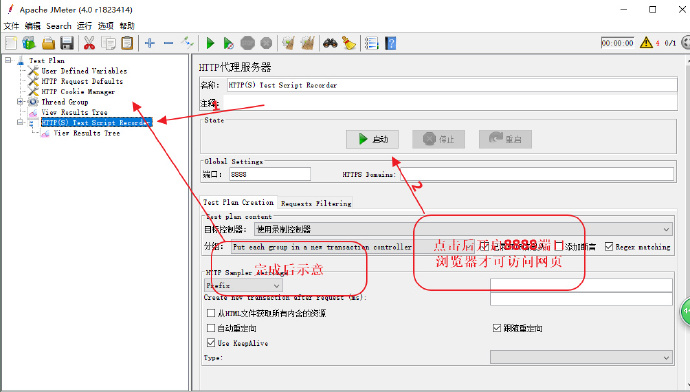The height and width of the screenshot is (392, 690).
Task: Click the Stop test toolbar icon
Action: [248, 43]
